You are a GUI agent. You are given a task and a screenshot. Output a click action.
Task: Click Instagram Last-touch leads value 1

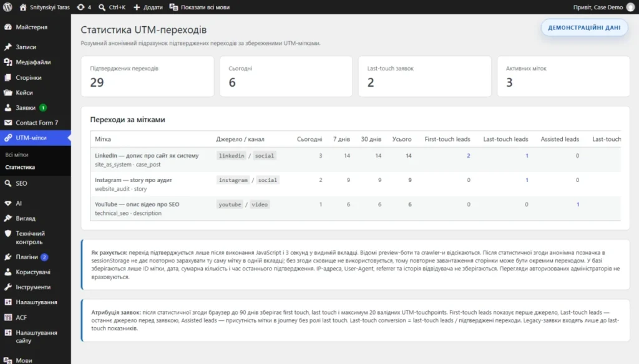tap(527, 180)
